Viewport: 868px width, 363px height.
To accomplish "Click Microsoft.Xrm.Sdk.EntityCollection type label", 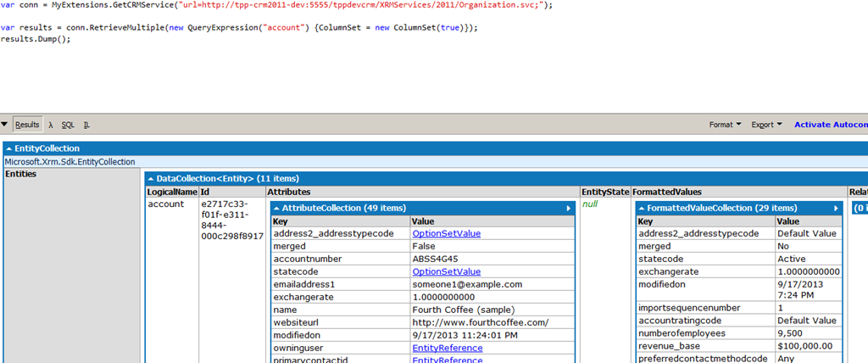I will coord(70,162).
